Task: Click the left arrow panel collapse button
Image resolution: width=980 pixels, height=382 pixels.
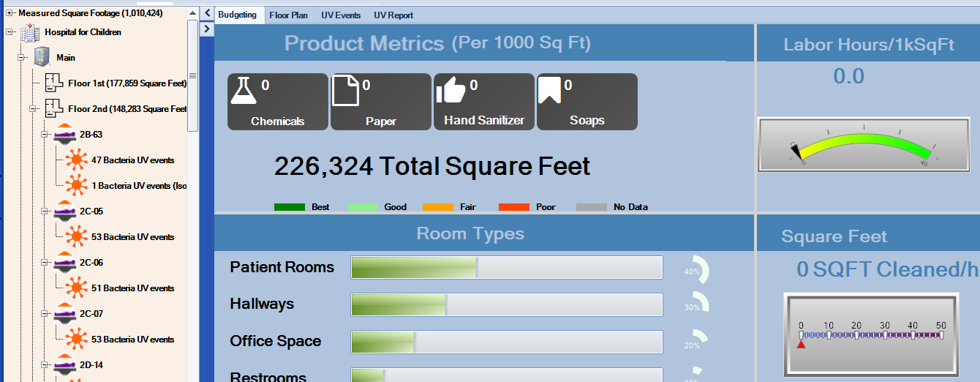Action: pos(207,13)
